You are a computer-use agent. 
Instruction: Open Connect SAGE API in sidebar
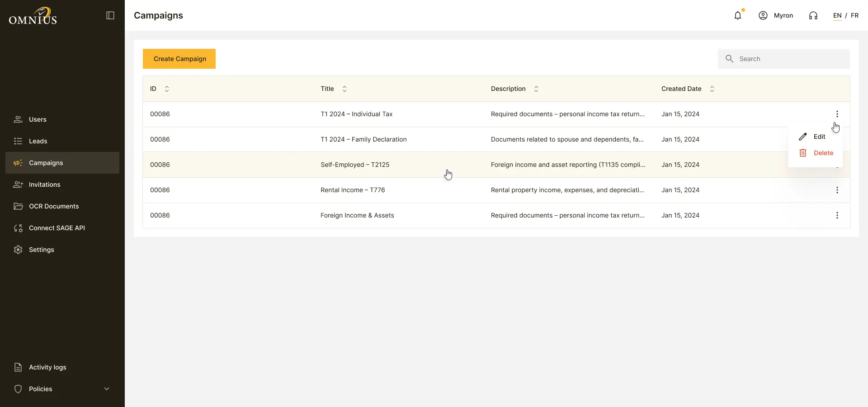click(x=62, y=228)
